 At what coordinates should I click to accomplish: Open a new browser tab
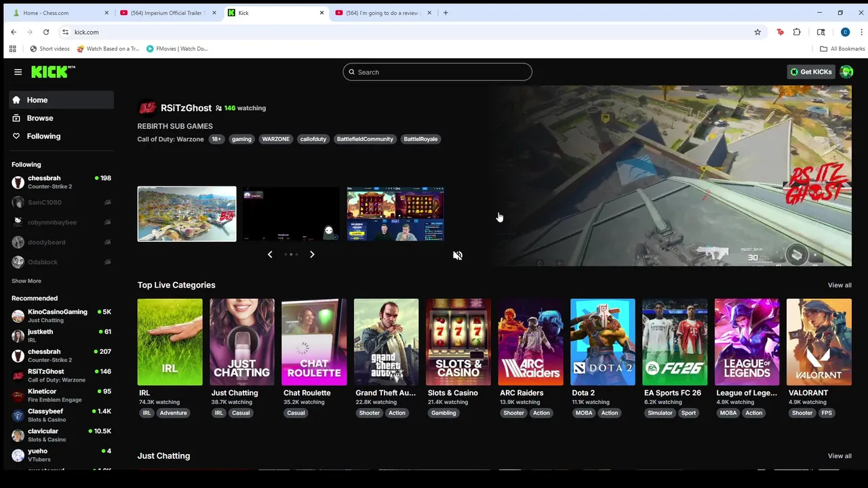pos(446,13)
